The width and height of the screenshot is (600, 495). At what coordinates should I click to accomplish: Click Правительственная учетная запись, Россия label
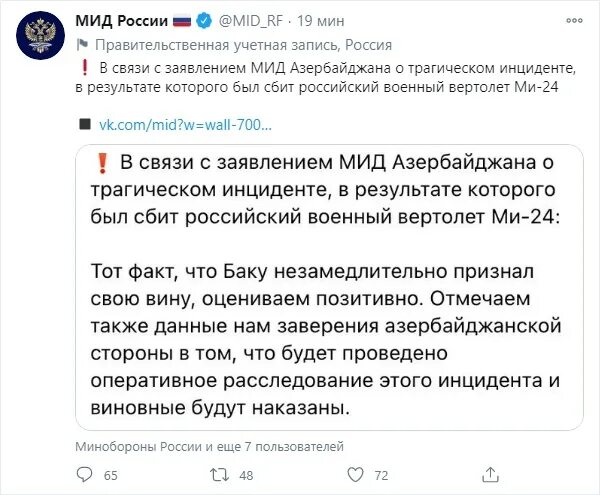point(243,45)
